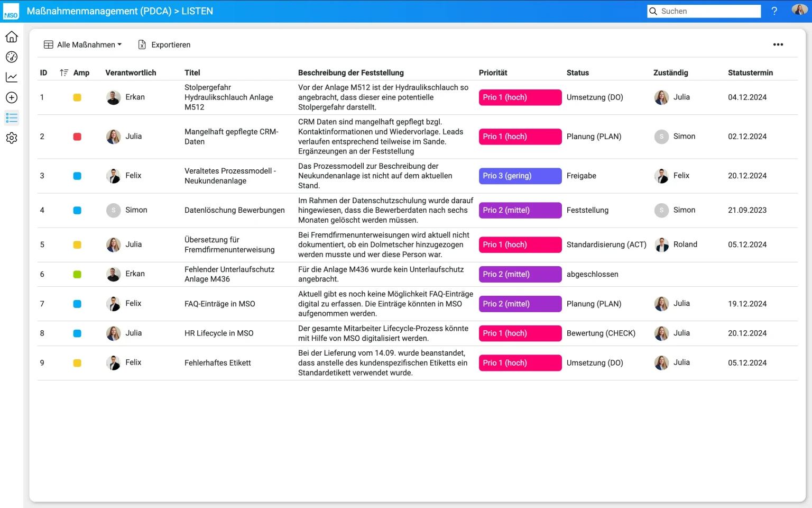Click status Feststellung in row 4

click(587, 210)
